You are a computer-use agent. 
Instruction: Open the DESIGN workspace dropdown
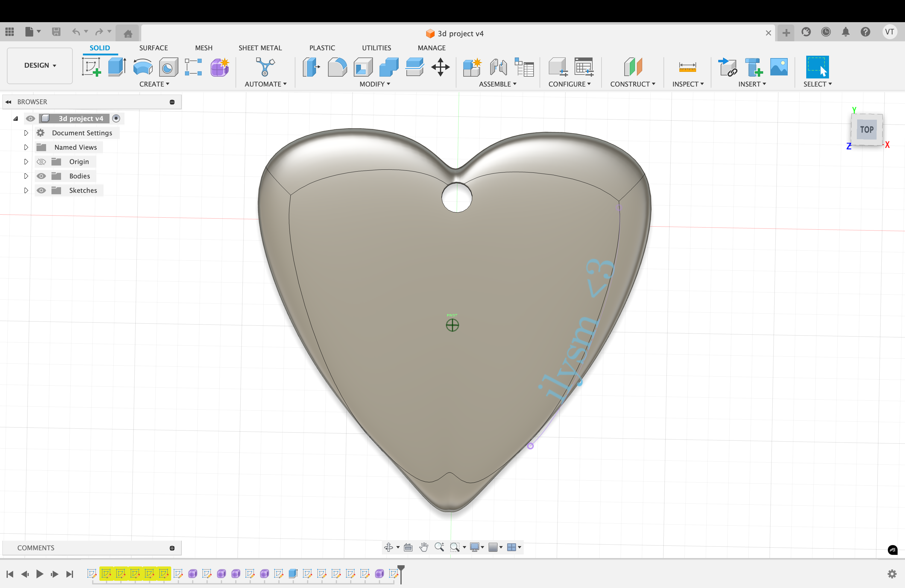[x=40, y=66]
